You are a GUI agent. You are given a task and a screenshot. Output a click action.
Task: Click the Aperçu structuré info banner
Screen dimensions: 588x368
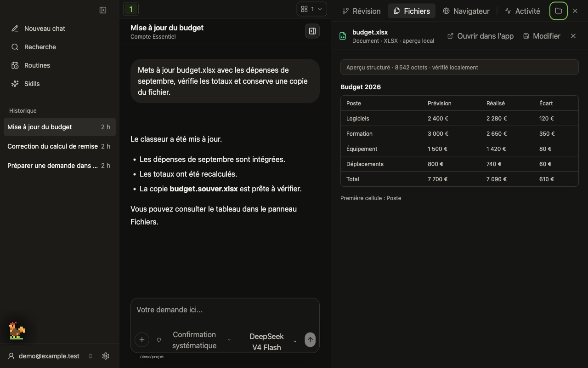click(459, 67)
